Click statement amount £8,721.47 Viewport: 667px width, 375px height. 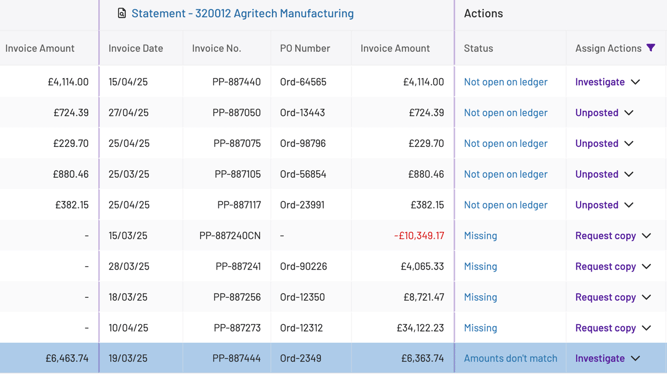424,297
